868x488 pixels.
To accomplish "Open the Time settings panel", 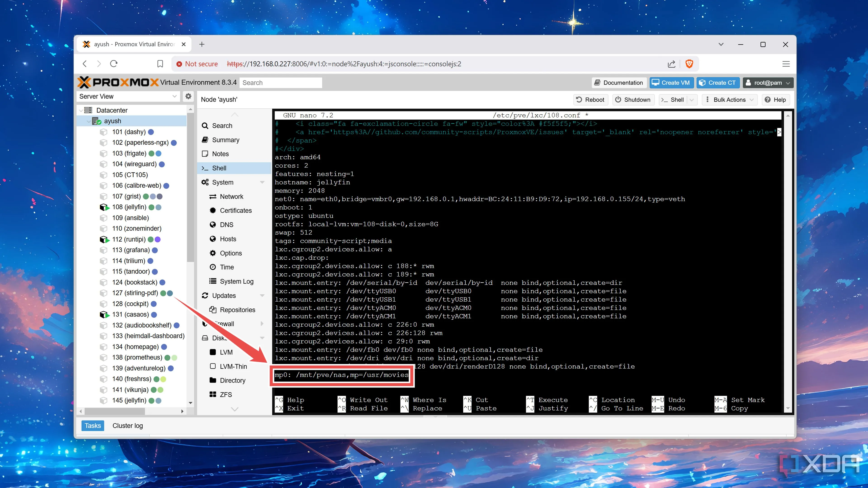I will (226, 267).
